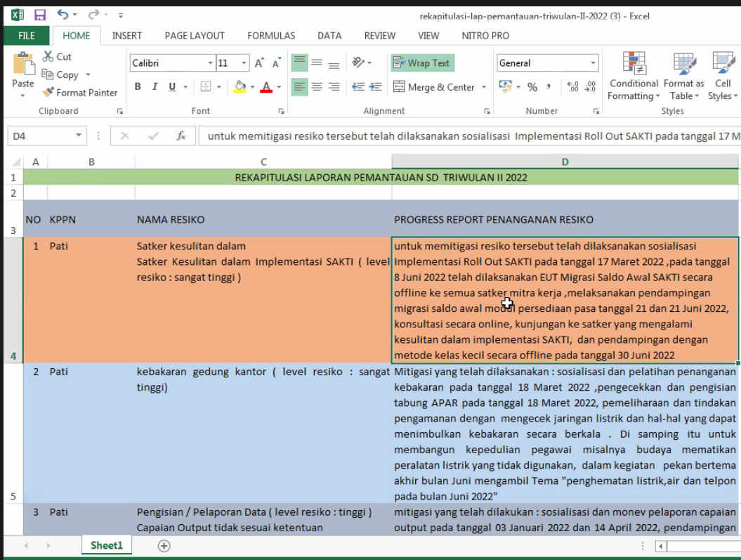Click the Redo arrow icon
The image size is (741, 560).
(93, 14)
